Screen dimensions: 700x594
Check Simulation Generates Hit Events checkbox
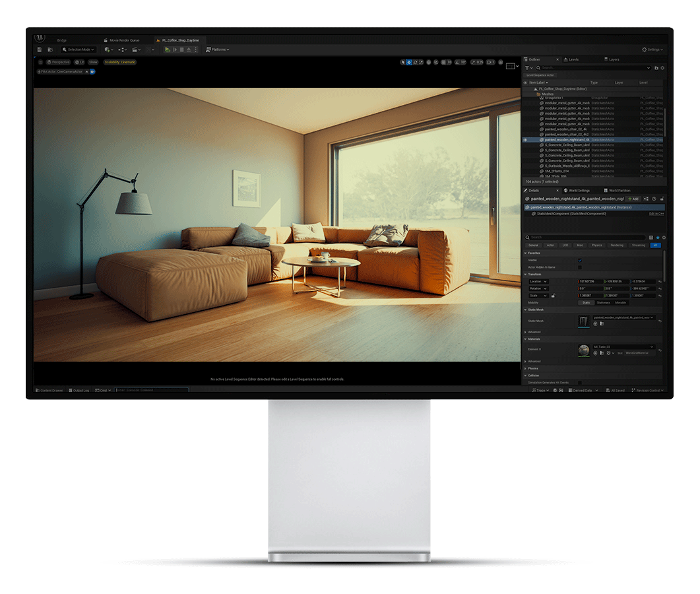tap(580, 383)
